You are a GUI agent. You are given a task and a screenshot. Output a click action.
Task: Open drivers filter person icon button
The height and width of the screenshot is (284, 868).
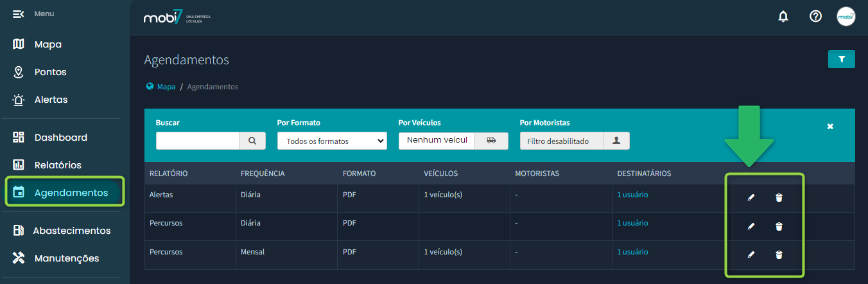[x=616, y=141]
